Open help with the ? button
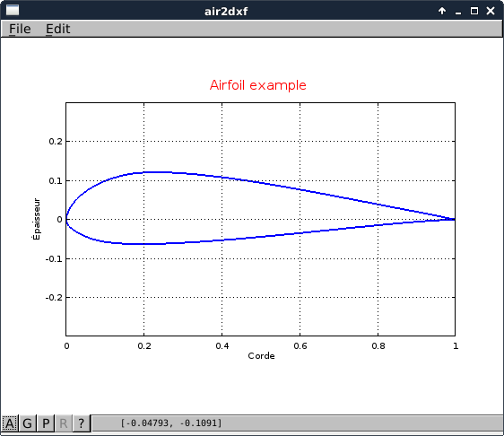Viewport: 504px width, 436px height. point(81,423)
